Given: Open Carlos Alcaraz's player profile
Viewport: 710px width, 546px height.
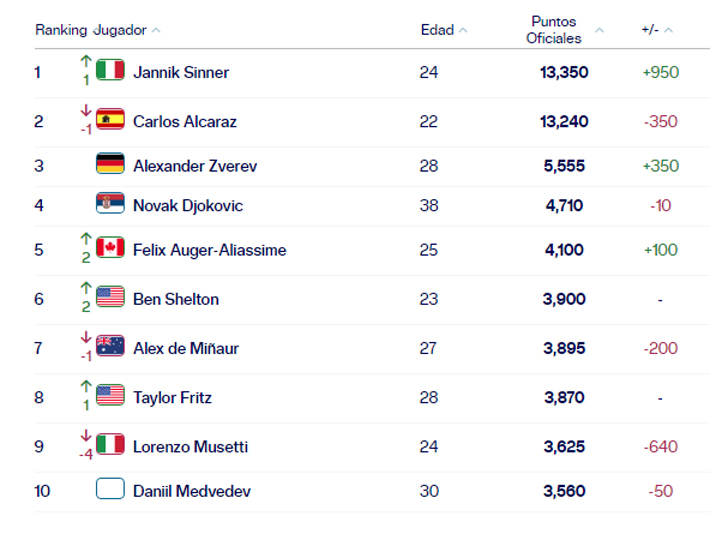Looking at the screenshot, I should point(185,121).
